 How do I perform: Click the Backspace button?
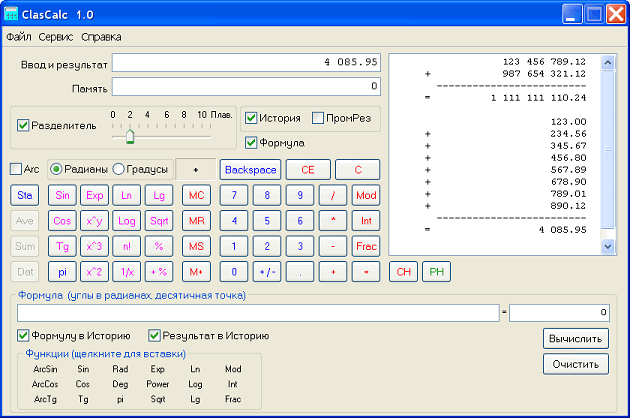(x=250, y=170)
